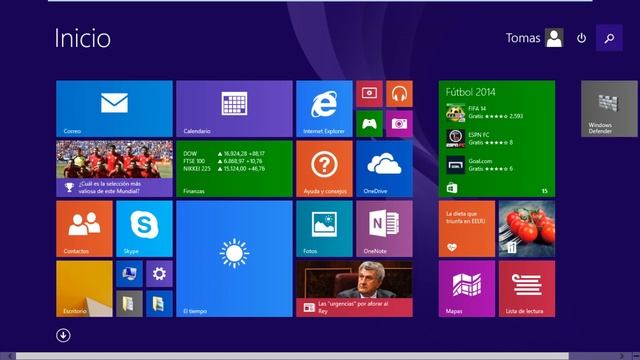Screen dimensions: 640x360
Task: Open the Fotos tile
Action: click(324, 229)
